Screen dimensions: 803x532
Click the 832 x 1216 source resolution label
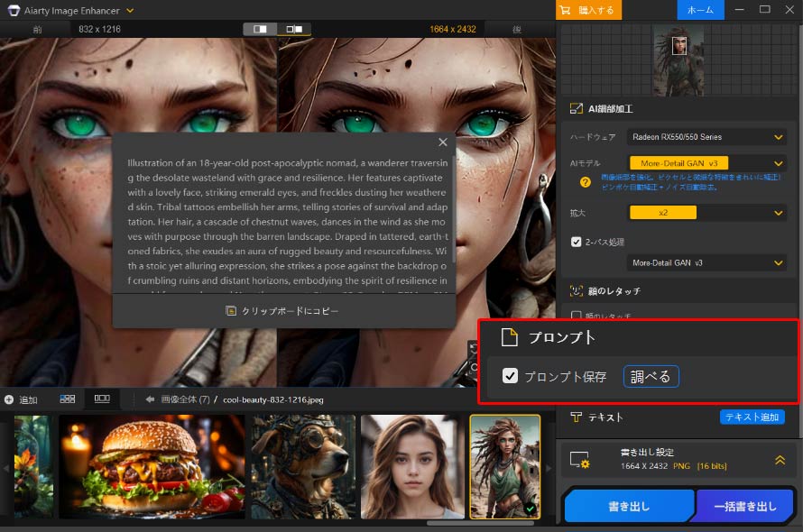pos(99,29)
